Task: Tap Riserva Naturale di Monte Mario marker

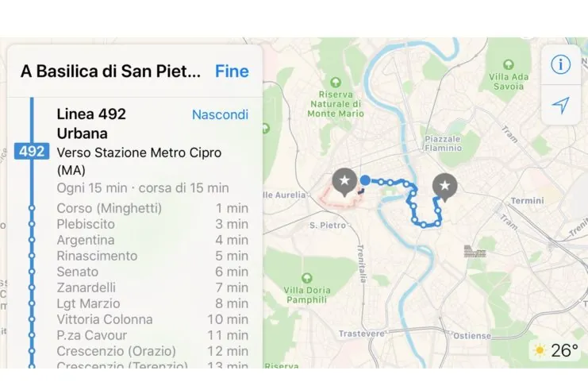Action: pyautogui.click(x=335, y=83)
